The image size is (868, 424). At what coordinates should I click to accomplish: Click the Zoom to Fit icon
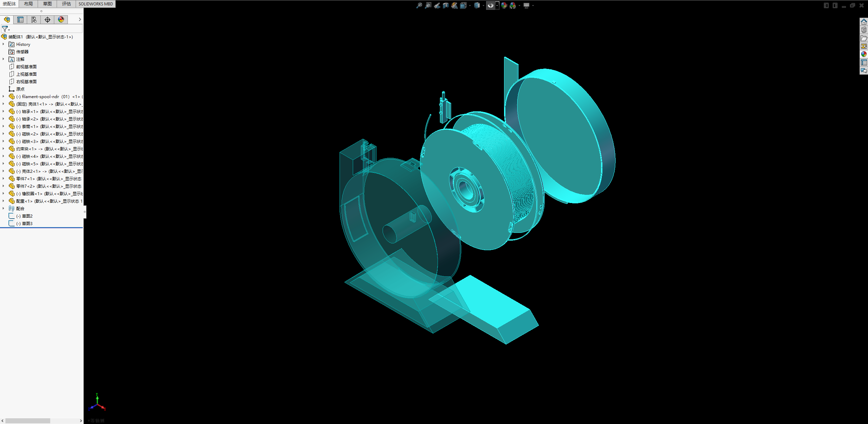coord(419,5)
